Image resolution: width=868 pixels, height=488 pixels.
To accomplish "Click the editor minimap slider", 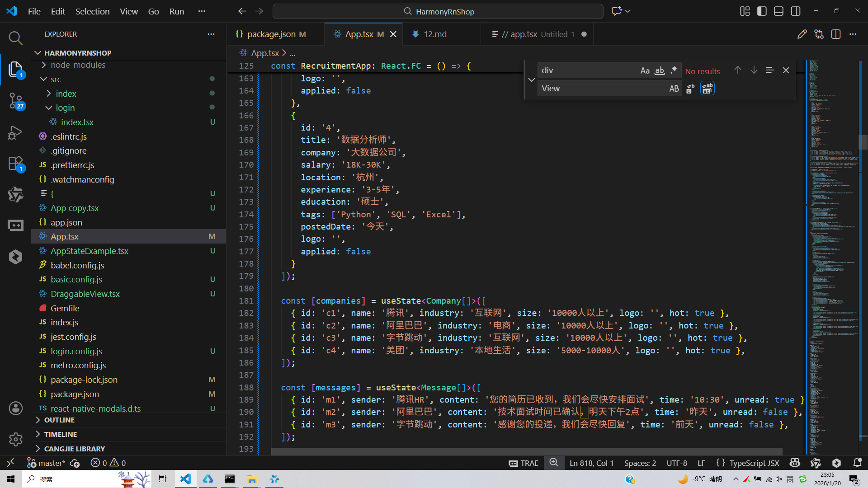I will coord(863,142).
